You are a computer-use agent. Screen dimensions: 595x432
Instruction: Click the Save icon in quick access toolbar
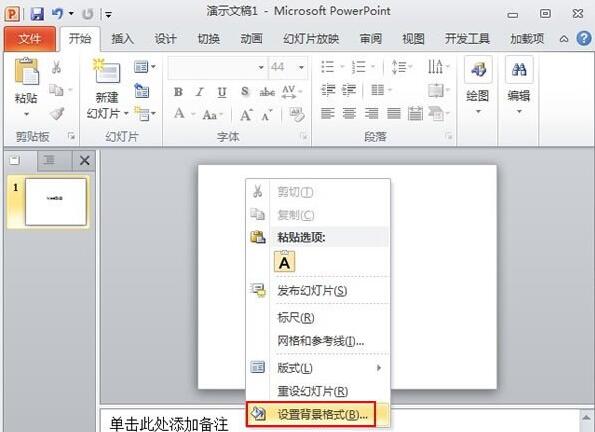[37, 14]
